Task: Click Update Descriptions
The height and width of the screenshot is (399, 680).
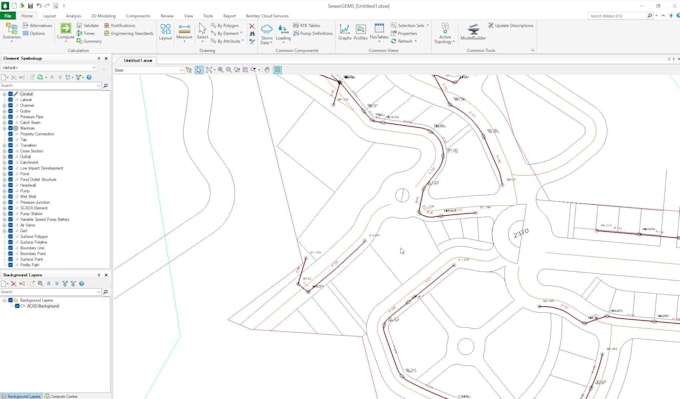Action: tap(510, 26)
